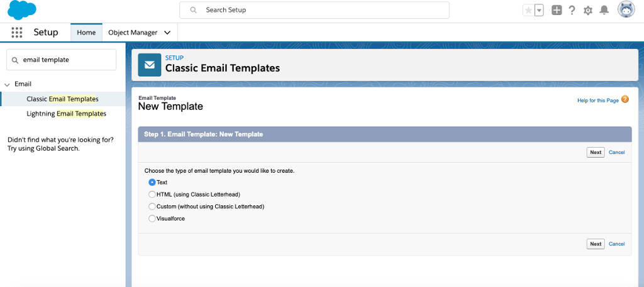Click the magnifier icon in Quick Find
This screenshot has height=287, width=644.
[15, 60]
